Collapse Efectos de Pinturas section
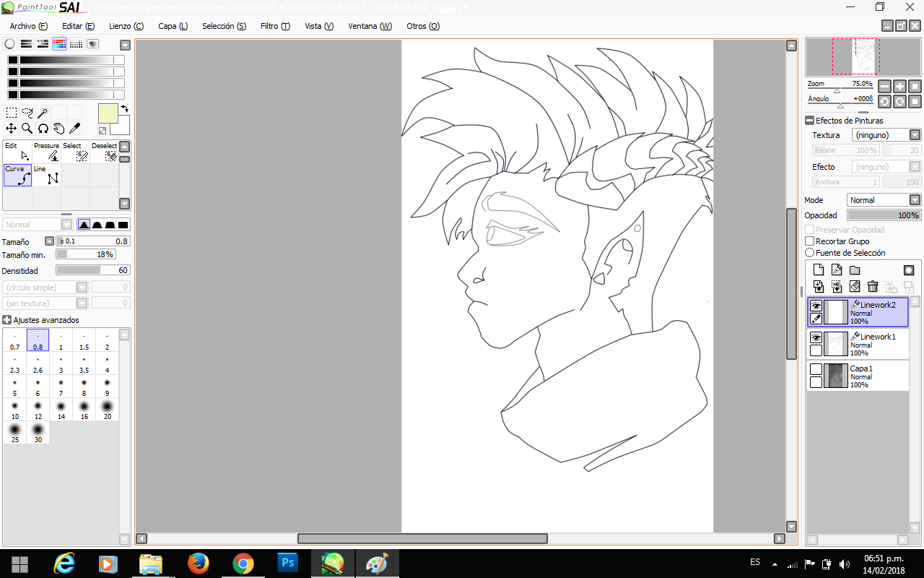The width and height of the screenshot is (924, 578). pos(810,121)
